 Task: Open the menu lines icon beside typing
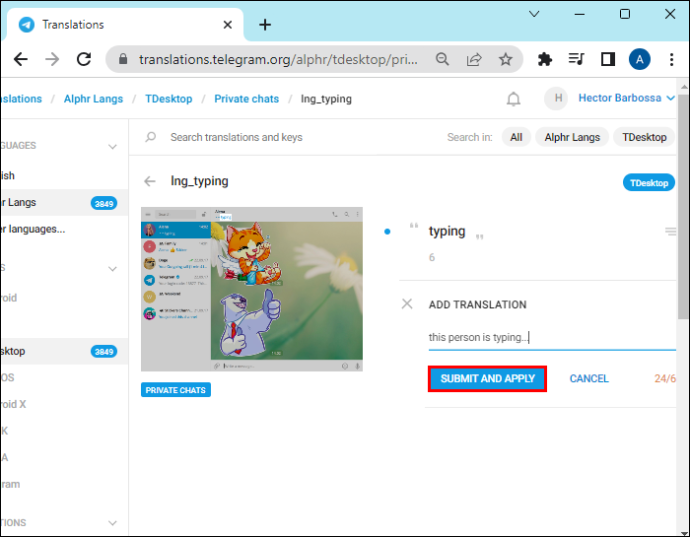671,231
